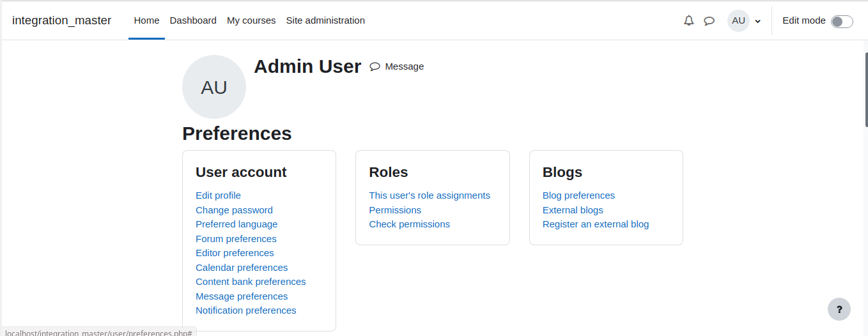
Task: Toggle the Edit mode switch
Action: coord(842,21)
